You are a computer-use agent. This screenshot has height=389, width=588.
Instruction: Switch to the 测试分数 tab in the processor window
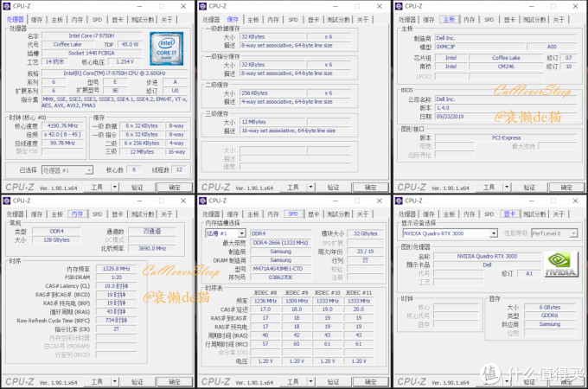point(143,20)
